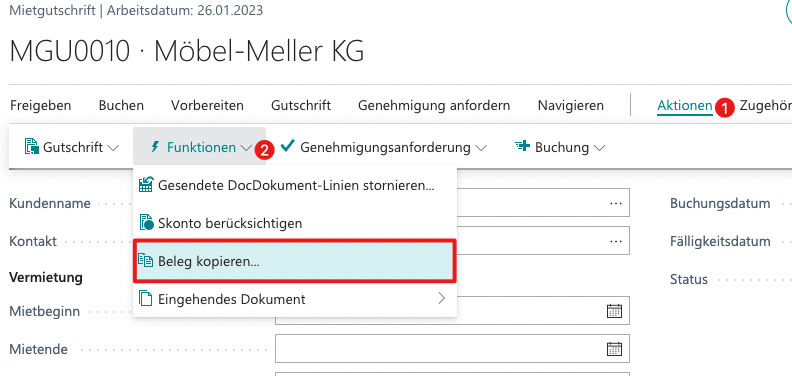This screenshot has width=792, height=376.
Task: Open the Freigeben menu
Action: tap(40, 106)
